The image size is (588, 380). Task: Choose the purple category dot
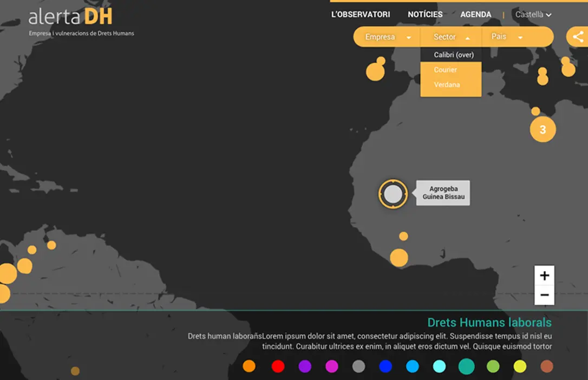coord(305,366)
